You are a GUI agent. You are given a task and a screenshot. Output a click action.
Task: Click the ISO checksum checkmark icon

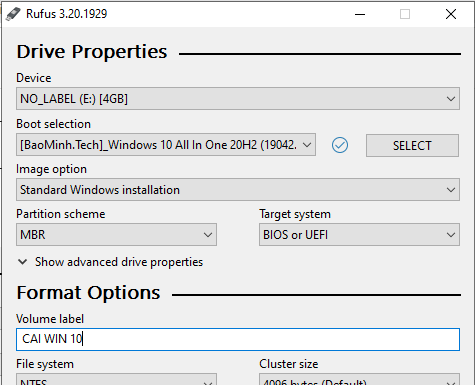click(x=340, y=145)
